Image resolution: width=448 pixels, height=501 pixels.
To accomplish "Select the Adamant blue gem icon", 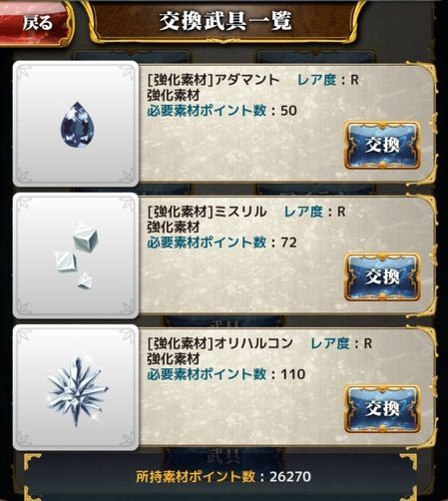I will point(76,124).
